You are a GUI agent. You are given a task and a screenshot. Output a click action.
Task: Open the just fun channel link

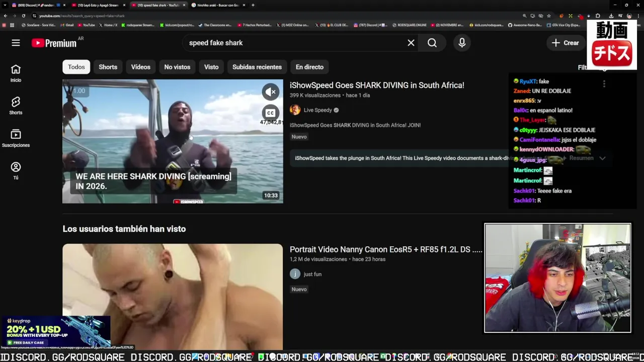pos(312,274)
